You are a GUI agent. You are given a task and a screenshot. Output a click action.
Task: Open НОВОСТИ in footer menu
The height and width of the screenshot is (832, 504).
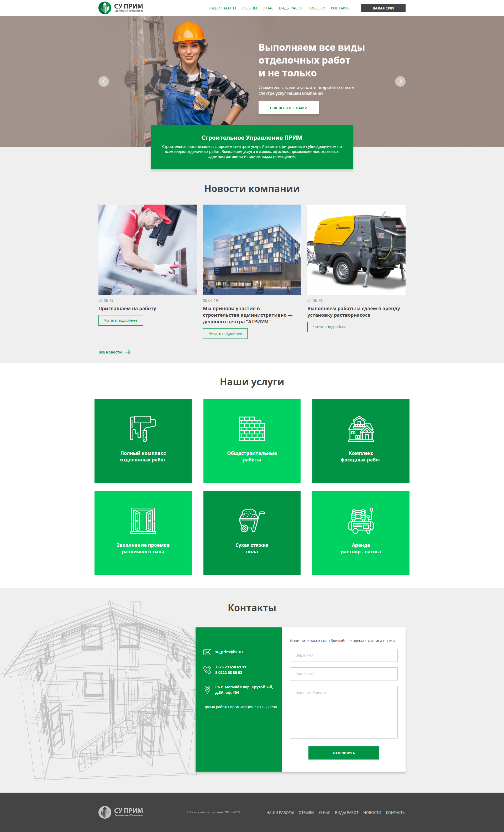[x=372, y=812]
